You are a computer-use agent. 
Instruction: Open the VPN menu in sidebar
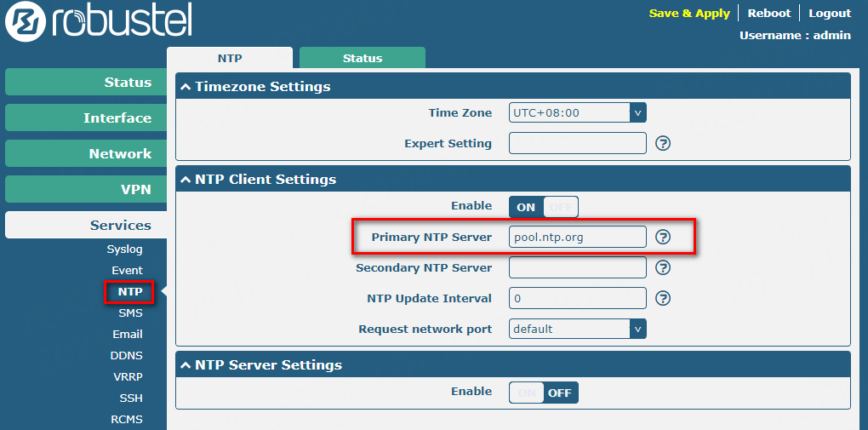point(80,189)
